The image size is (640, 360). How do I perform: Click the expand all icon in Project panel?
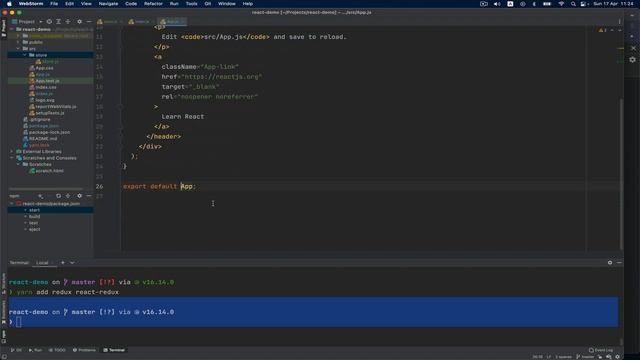58,21
